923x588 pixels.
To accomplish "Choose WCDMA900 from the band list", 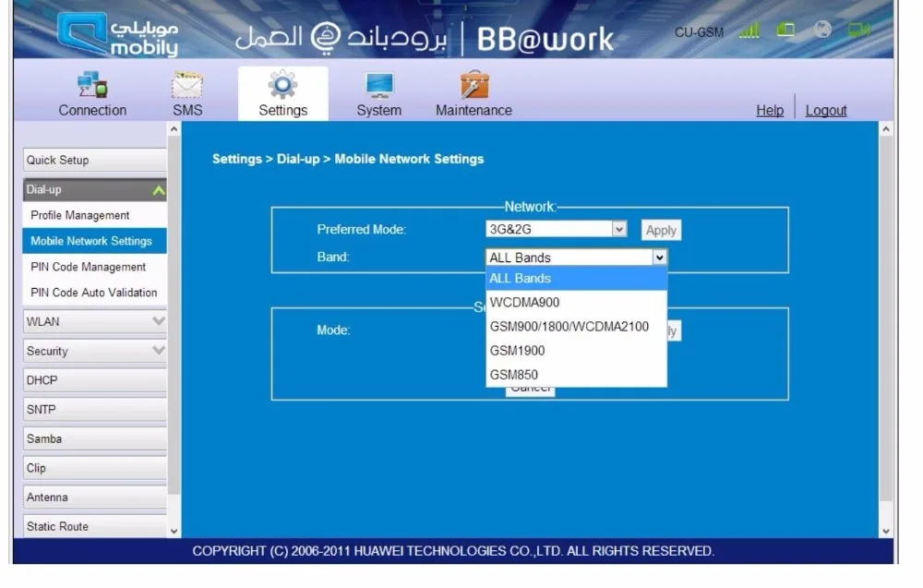I will click(576, 303).
